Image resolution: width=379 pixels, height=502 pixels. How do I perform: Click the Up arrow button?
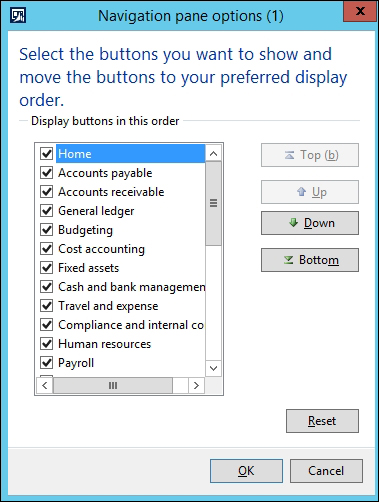pyautogui.click(x=310, y=192)
